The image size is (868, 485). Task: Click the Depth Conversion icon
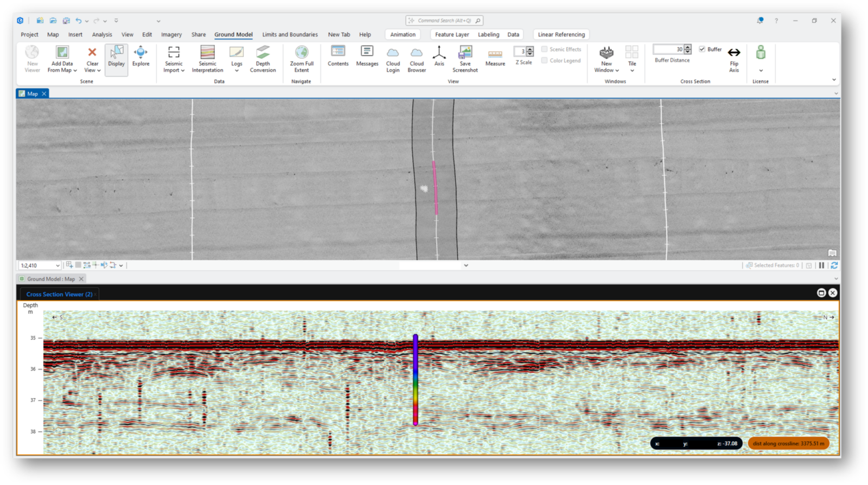click(x=263, y=53)
